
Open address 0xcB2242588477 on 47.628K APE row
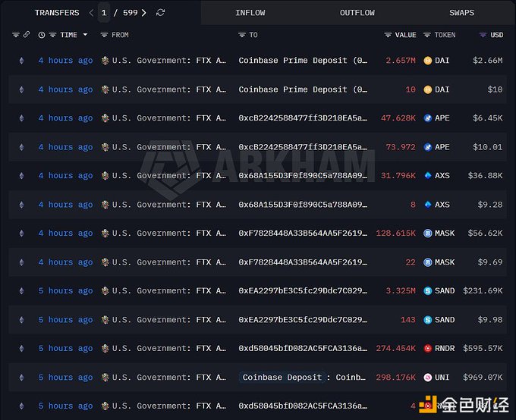click(303, 118)
